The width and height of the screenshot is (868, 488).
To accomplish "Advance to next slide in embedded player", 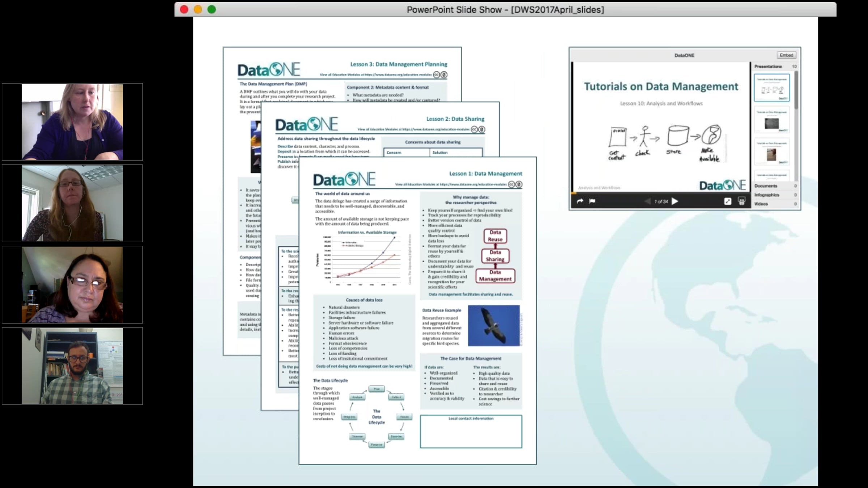I will 675,201.
